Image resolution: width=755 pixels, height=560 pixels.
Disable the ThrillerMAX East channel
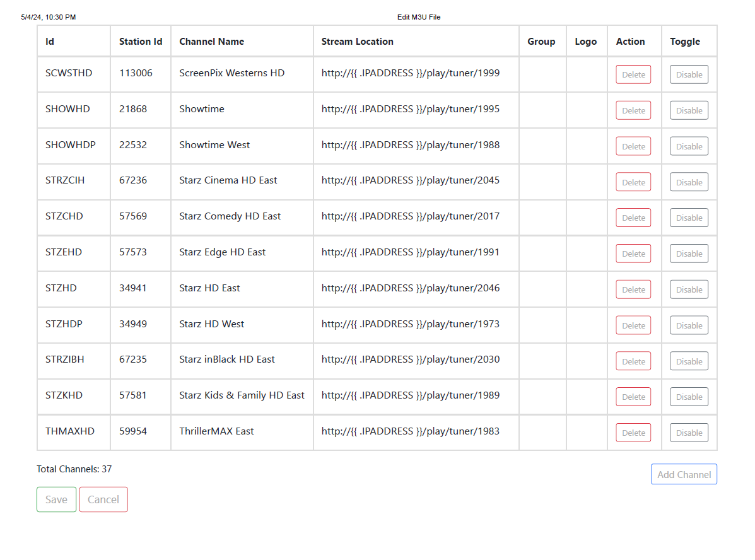689,433
